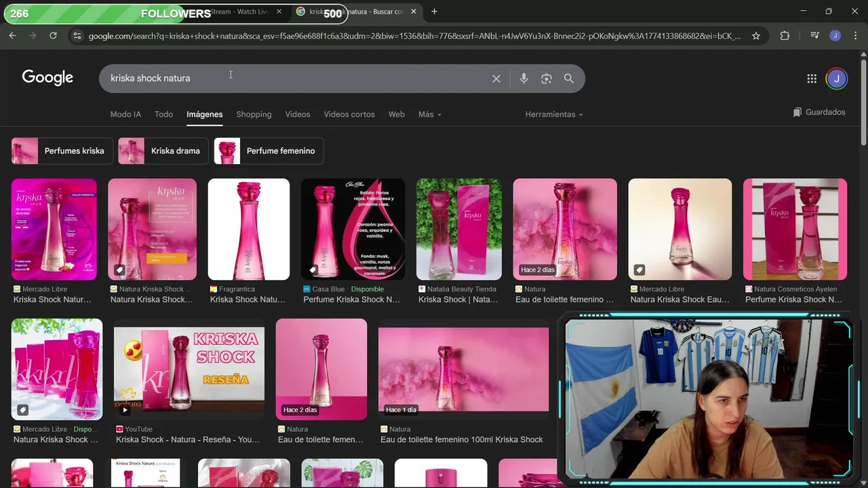Click the browser back arrow
This screenshot has height=488, width=868.
click(12, 36)
